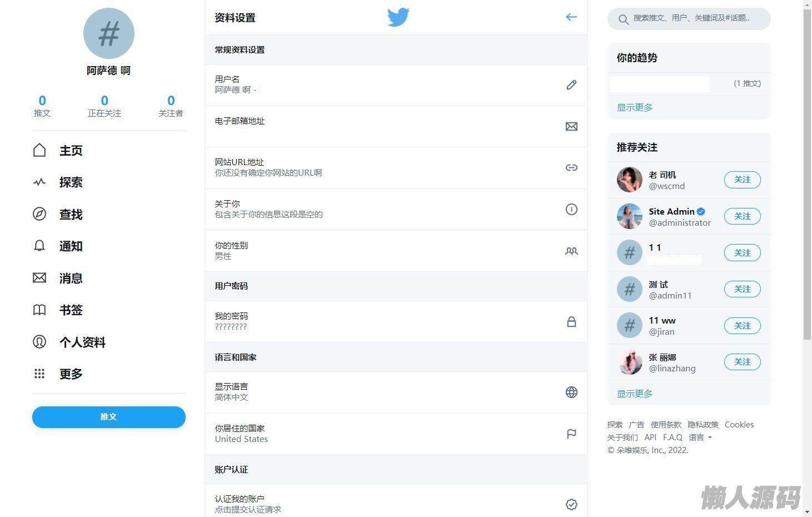Open avatar of 测 试 user

(630, 289)
